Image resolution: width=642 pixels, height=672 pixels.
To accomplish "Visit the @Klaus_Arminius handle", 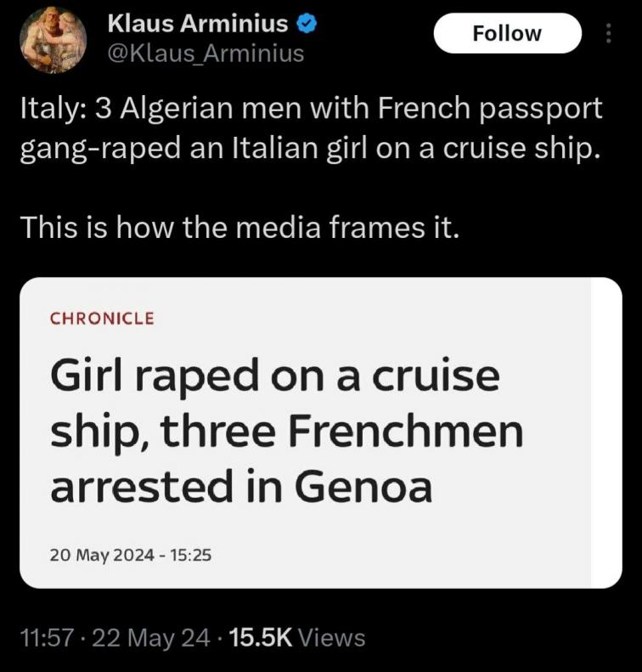I will click(206, 54).
